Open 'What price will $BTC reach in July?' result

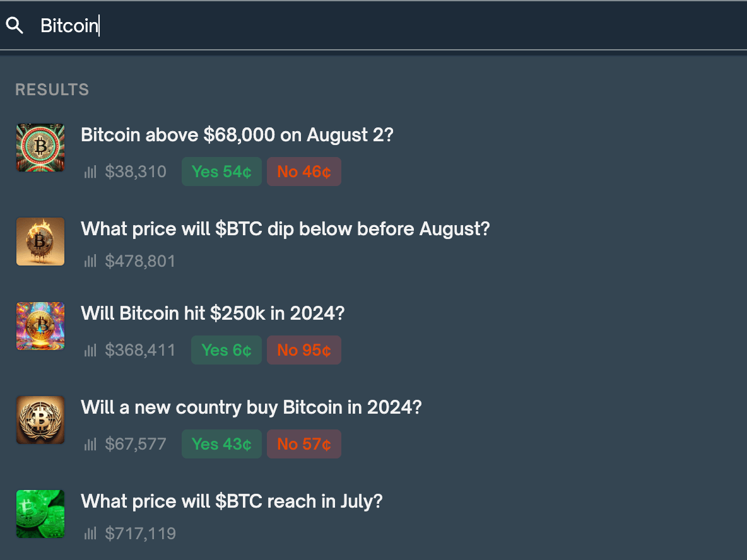[x=232, y=502]
